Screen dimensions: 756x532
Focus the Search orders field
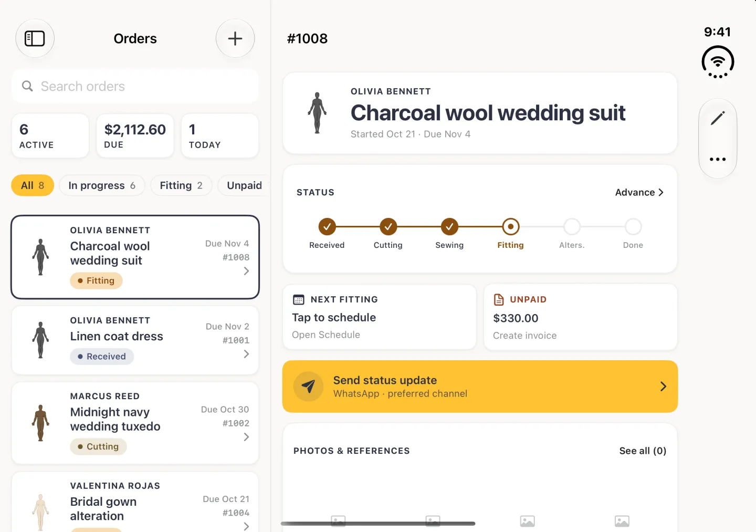pyautogui.click(x=135, y=86)
